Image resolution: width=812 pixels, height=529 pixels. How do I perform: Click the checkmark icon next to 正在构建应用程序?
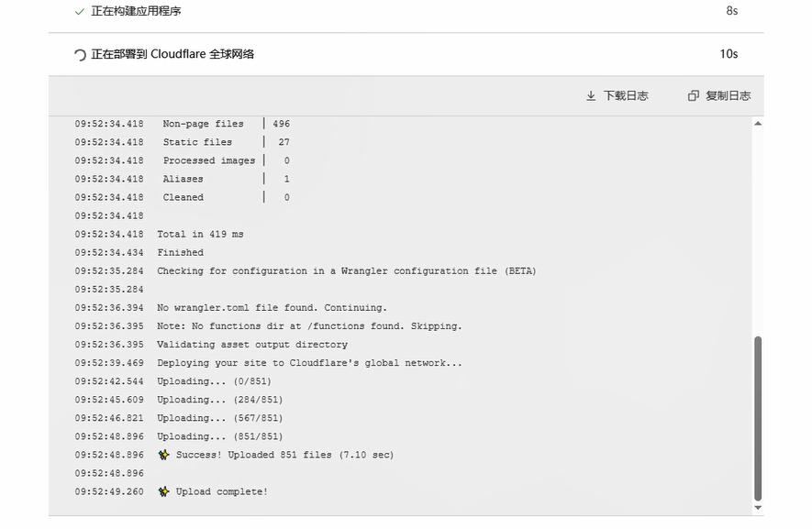[x=80, y=11]
